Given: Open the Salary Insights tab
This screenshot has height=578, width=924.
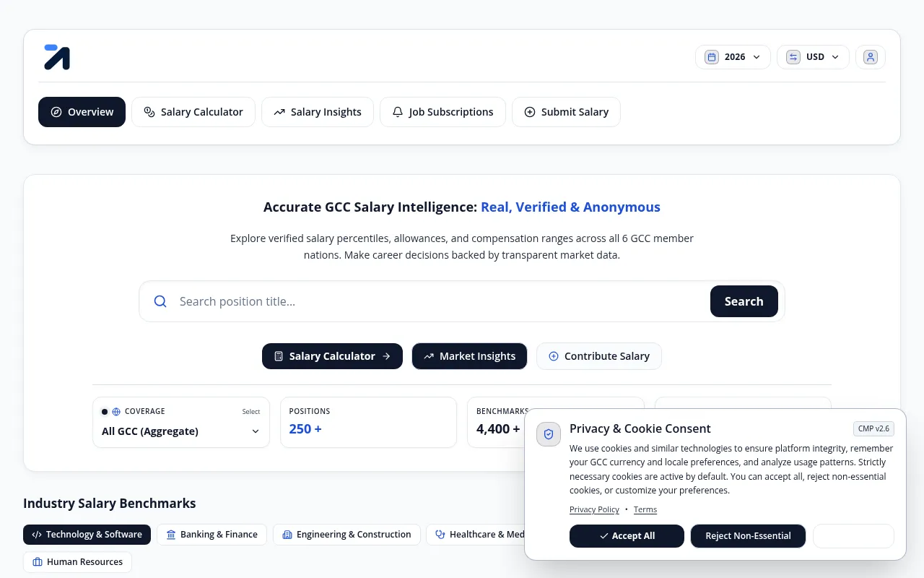Looking at the screenshot, I should point(318,112).
